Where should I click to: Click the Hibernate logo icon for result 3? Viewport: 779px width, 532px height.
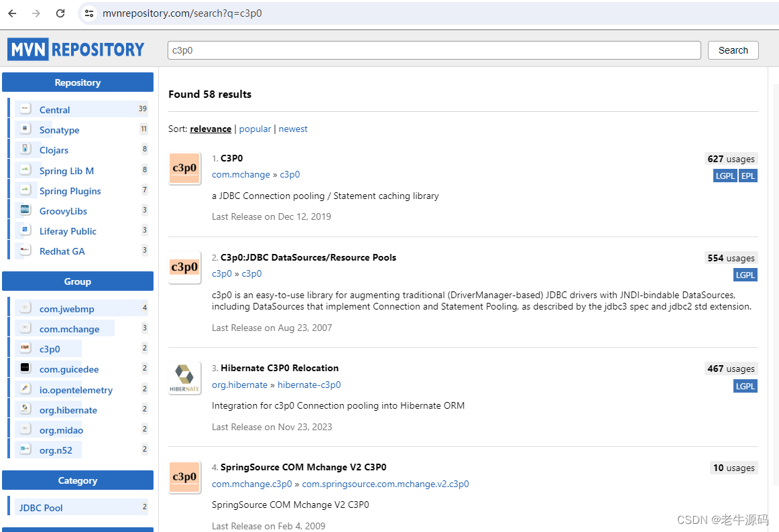click(185, 379)
